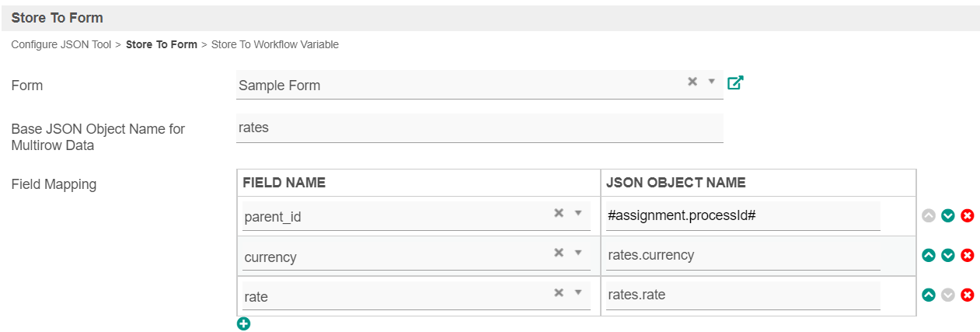
Task: Move the rate row up
Action: (x=928, y=295)
